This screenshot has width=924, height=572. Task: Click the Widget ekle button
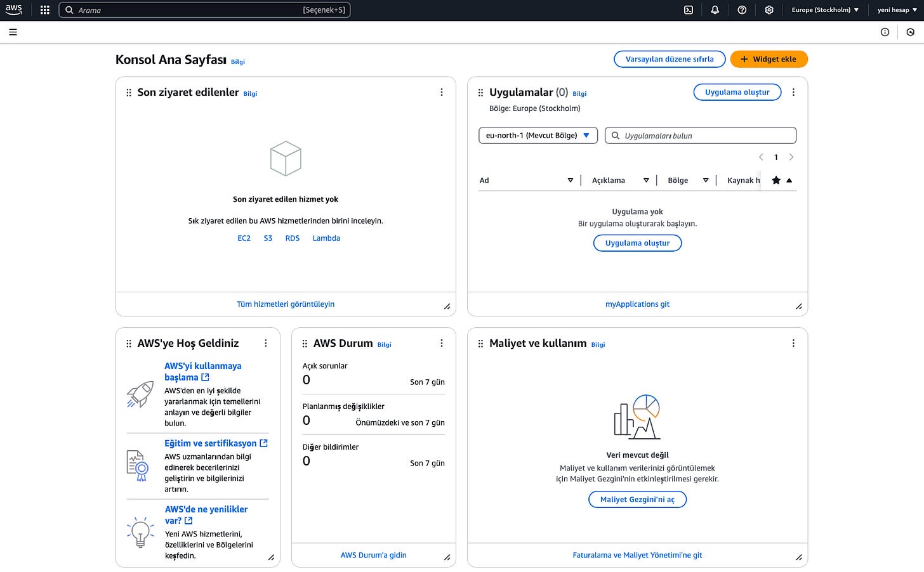point(769,59)
